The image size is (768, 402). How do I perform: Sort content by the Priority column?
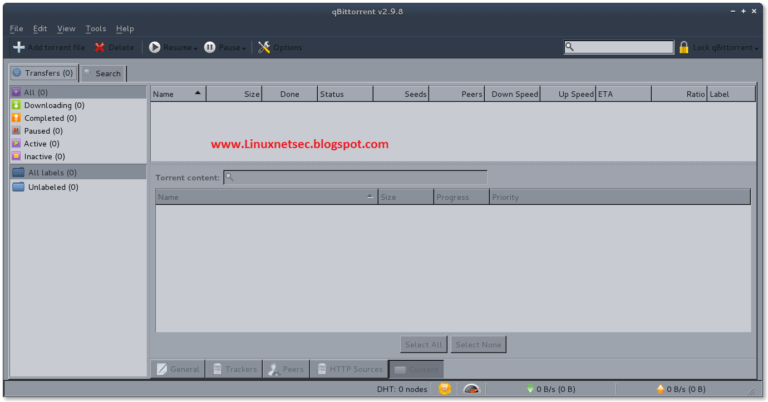(620, 197)
